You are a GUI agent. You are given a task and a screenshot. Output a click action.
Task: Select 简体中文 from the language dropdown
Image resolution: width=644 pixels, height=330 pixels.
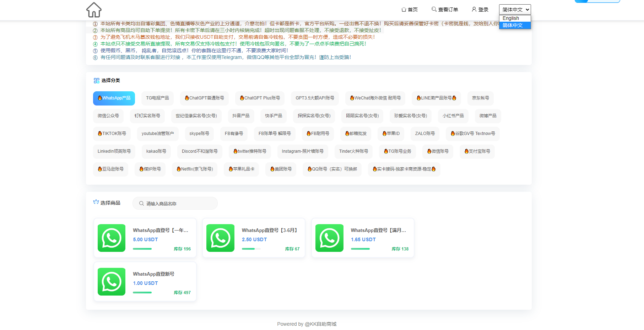[x=513, y=25]
